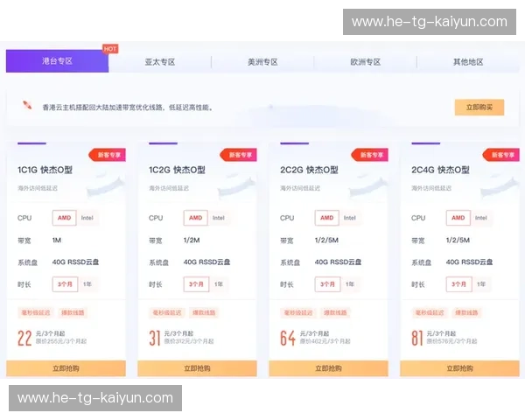Choose 1年 duration for 1C1G plan
This screenshot has height=420, width=525.
click(x=87, y=284)
